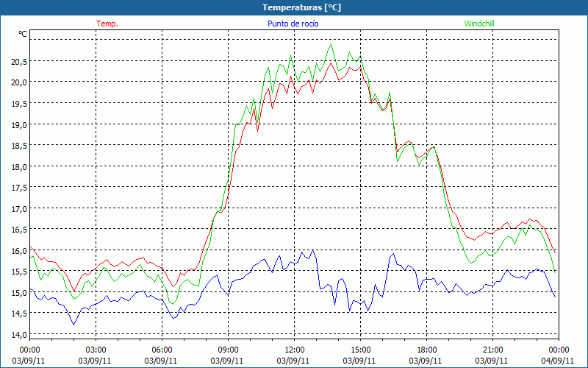Viewport: 588px width, 368px height.
Task: Click the '18,0' y-axis value
Action: point(19,167)
